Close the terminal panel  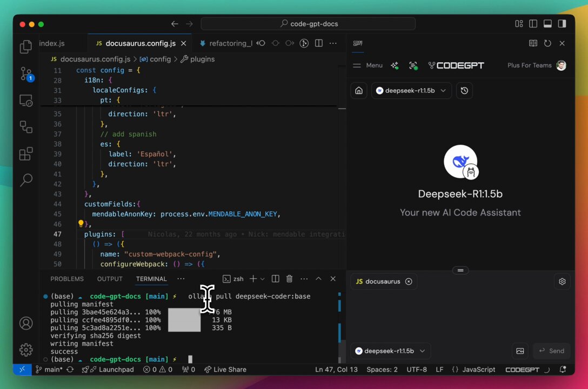pos(333,279)
